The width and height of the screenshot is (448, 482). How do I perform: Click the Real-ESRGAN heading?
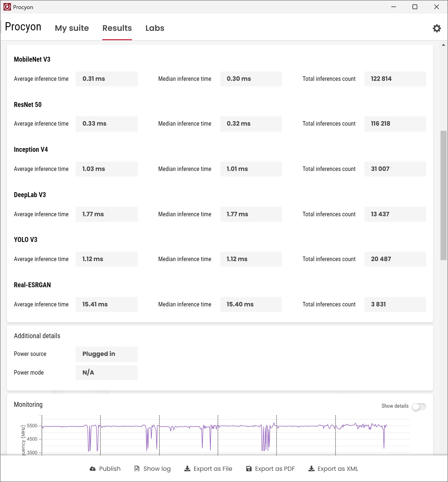(32, 285)
